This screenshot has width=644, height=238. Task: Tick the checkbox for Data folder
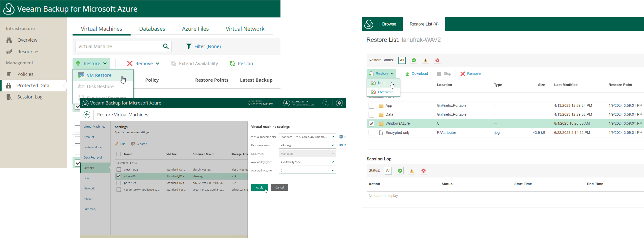372,115
